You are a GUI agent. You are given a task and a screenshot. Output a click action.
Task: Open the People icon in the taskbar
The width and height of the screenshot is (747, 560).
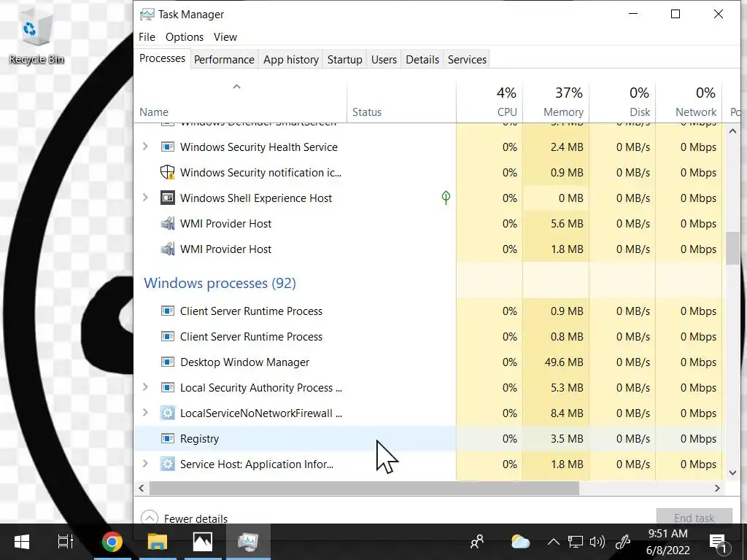tap(477, 542)
